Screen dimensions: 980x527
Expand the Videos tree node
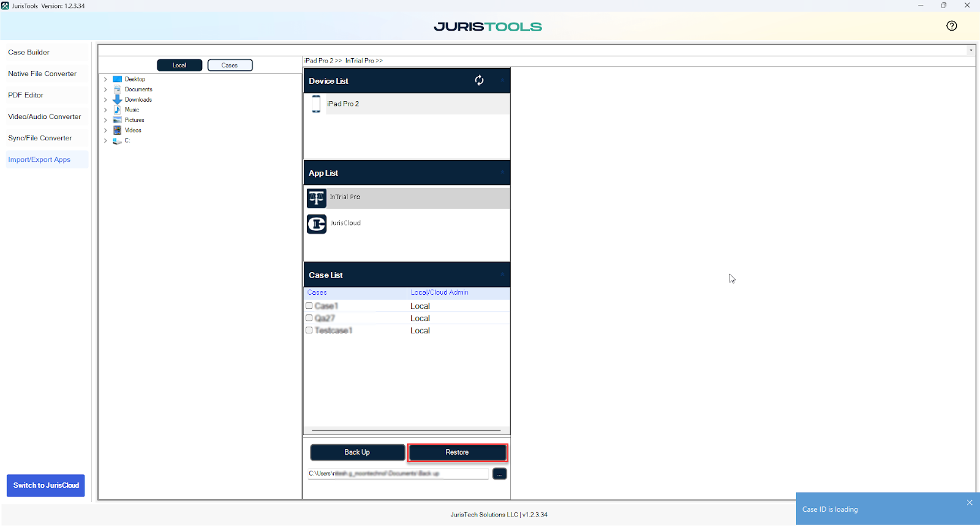[x=105, y=131]
